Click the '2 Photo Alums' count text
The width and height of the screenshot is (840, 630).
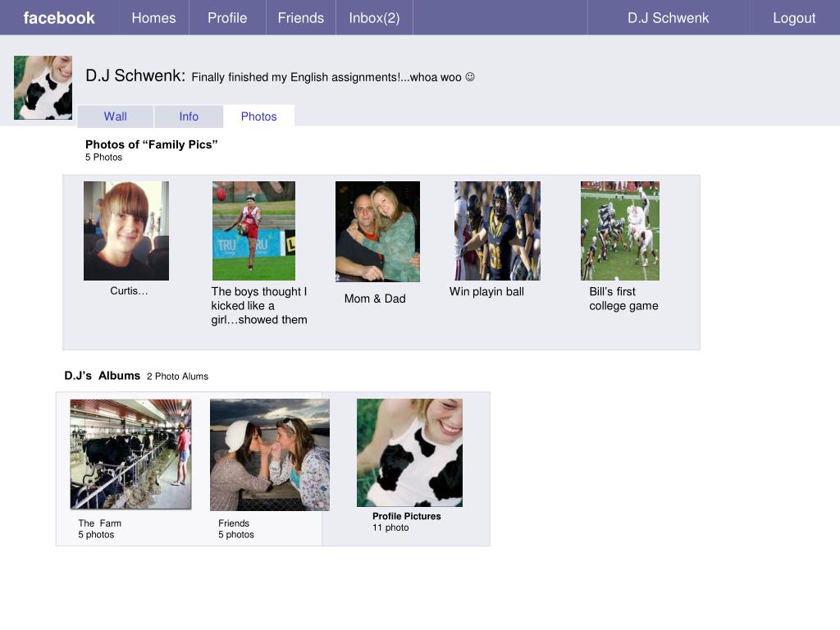[x=177, y=376]
